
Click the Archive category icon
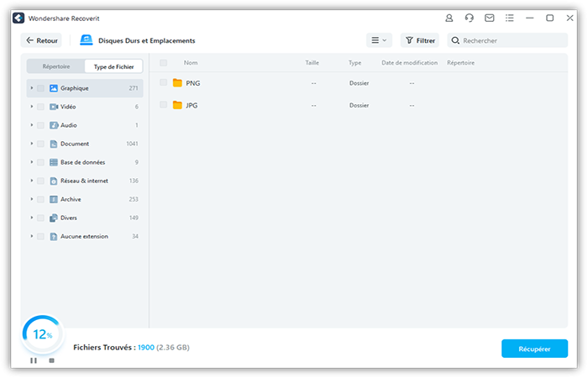(54, 199)
